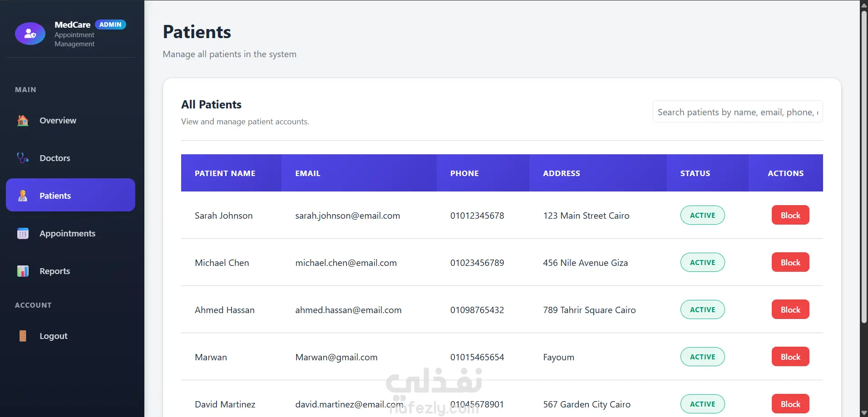
Task: Open the Doctors menu item
Action: click(x=55, y=158)
